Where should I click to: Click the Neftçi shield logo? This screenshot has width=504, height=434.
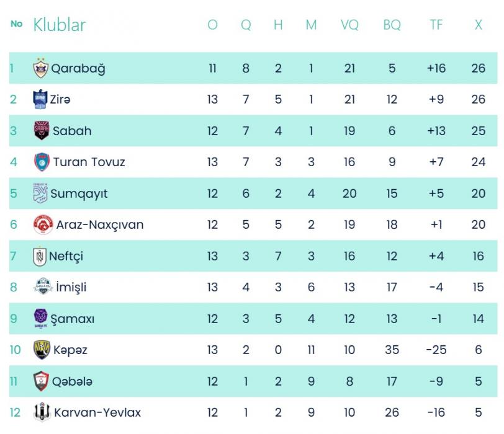click(40, 256)
